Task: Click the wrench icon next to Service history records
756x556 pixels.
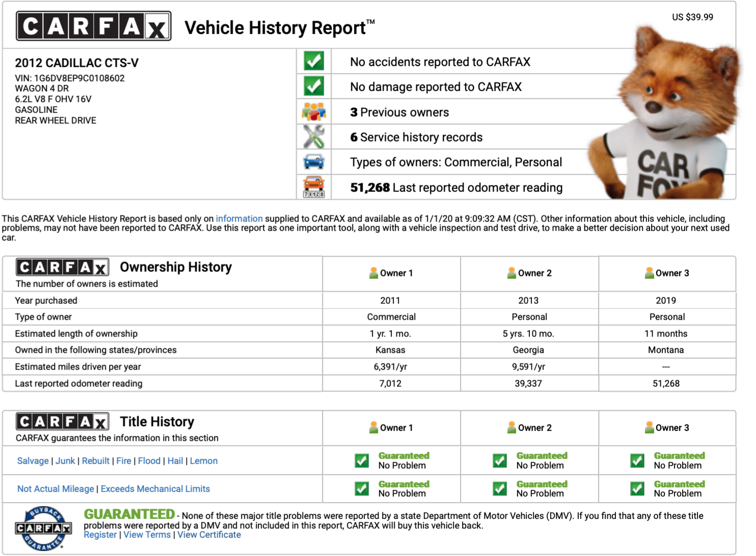Action: pyautogui.click(x=314, y=136)
